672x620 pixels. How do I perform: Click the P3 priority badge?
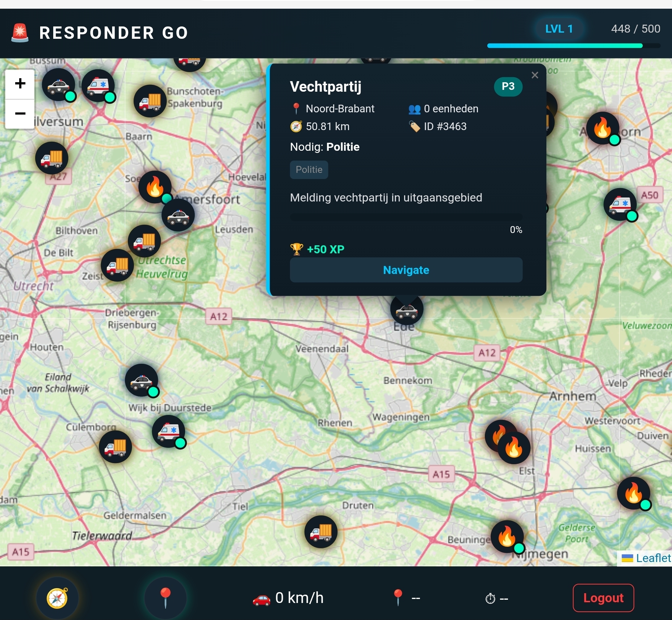point(508,86)
